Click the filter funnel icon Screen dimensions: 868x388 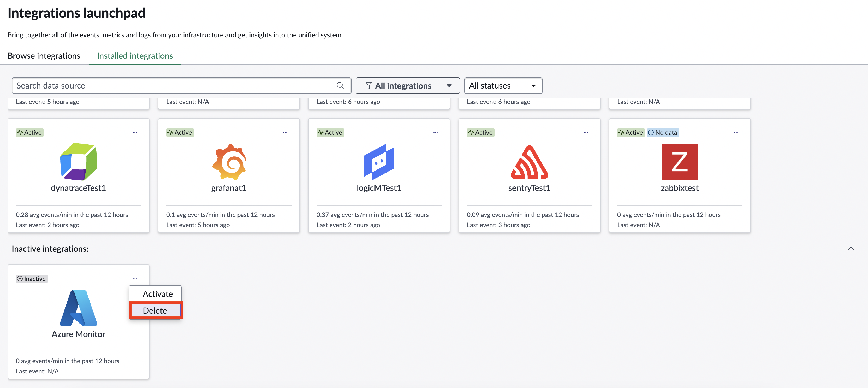(368, 86)
